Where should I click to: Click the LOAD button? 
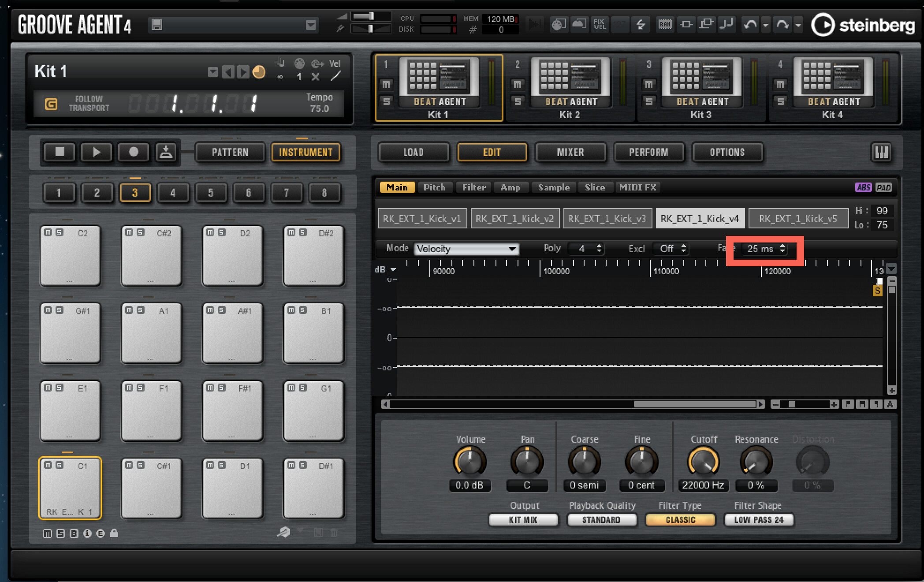(x=413, y=153)
